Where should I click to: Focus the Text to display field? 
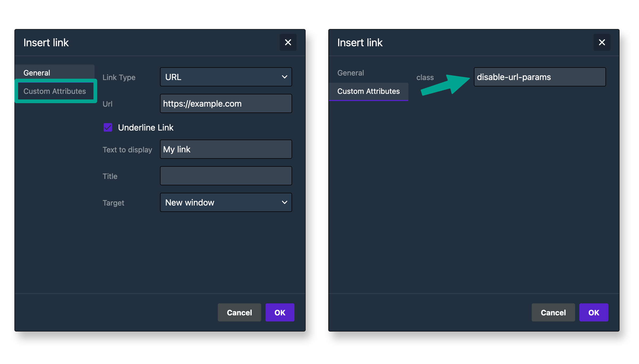[226, 149]
